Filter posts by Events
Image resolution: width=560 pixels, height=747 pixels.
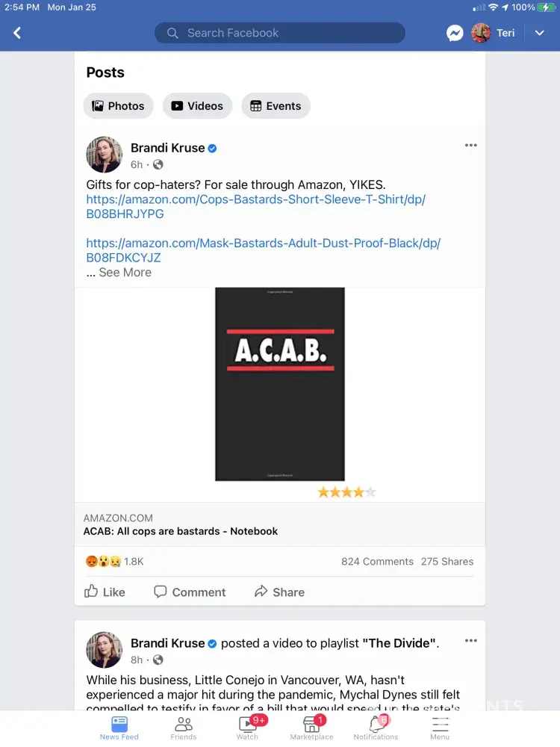pyautogui.click(x=276, y=106)
